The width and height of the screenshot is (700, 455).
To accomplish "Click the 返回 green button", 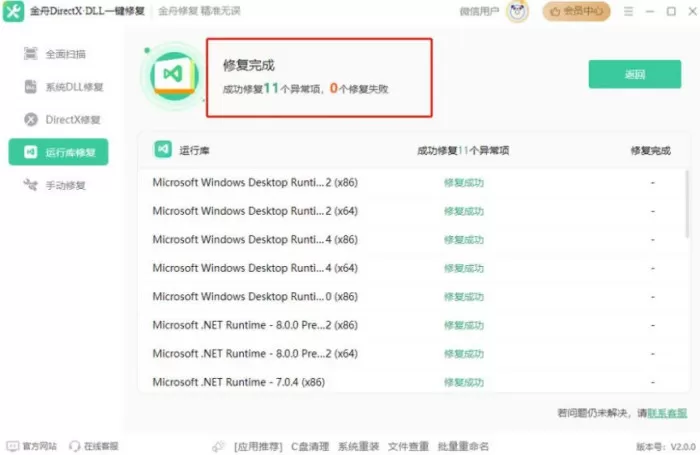I will pos(635,74).
